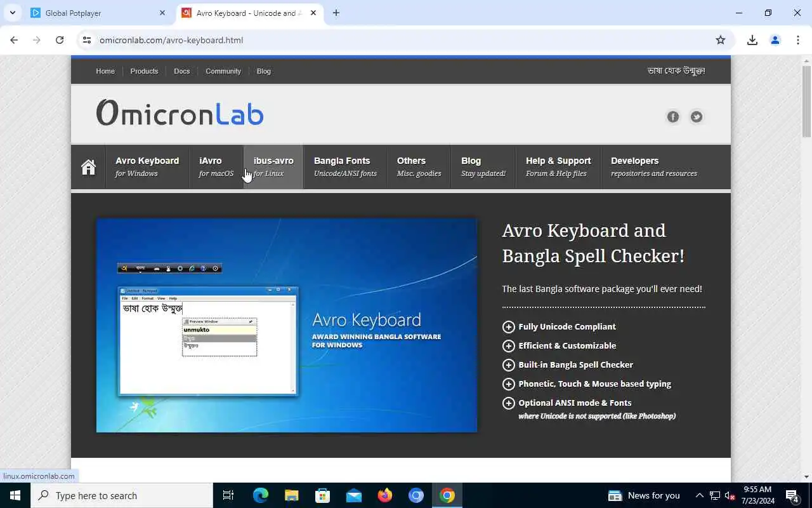Launch Firefox from taskbar
Viewport: 812px width, 508px height.
tap(384, 495)
